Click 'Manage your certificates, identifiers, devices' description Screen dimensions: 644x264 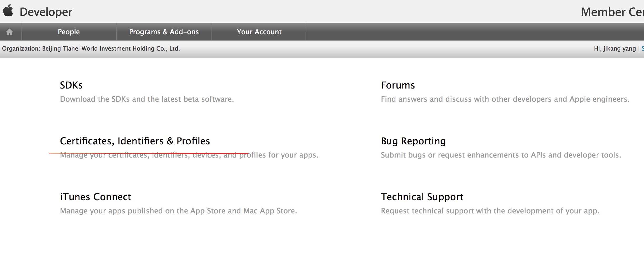click(189, 155)
